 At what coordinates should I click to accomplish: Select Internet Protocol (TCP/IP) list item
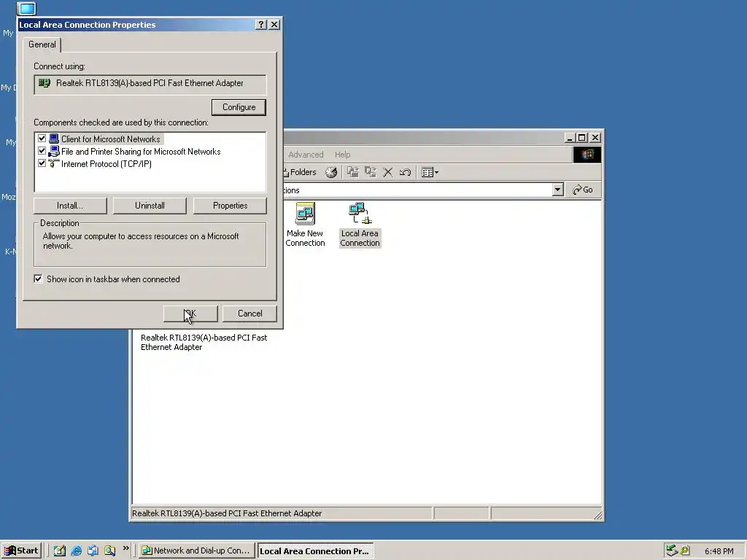[x=107, y=164]
